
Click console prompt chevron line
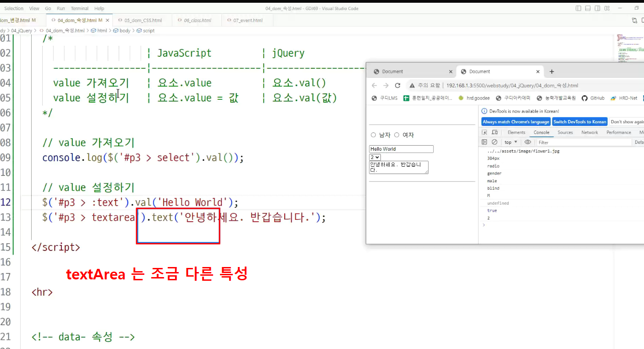click(561, 225)
